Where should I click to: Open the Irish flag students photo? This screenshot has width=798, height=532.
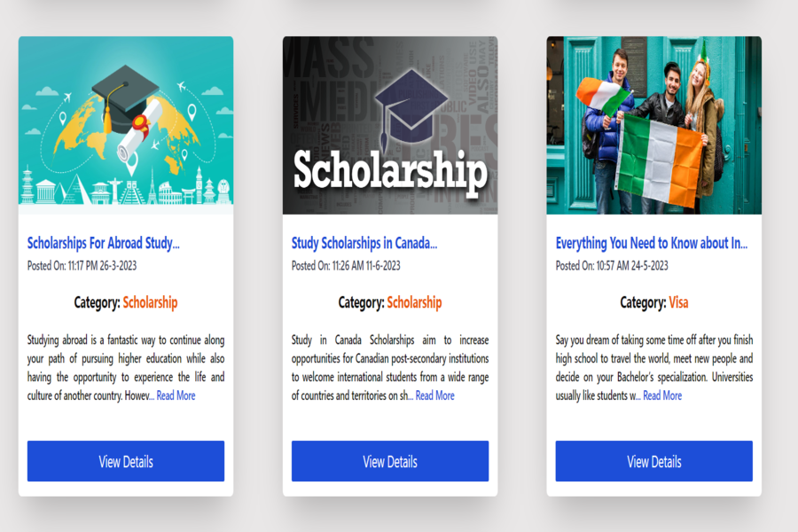(x=653, y=125)
